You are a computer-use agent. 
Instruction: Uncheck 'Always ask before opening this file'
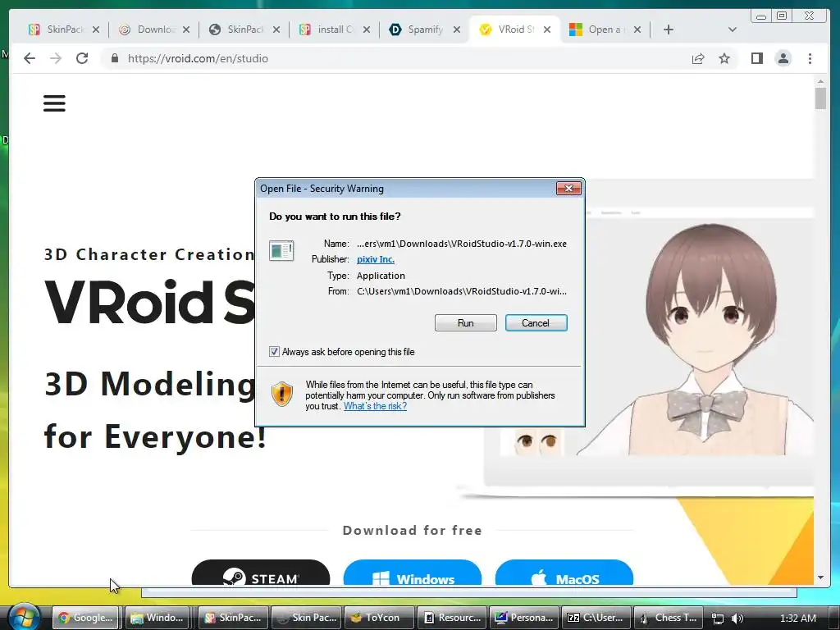[274, 351]
